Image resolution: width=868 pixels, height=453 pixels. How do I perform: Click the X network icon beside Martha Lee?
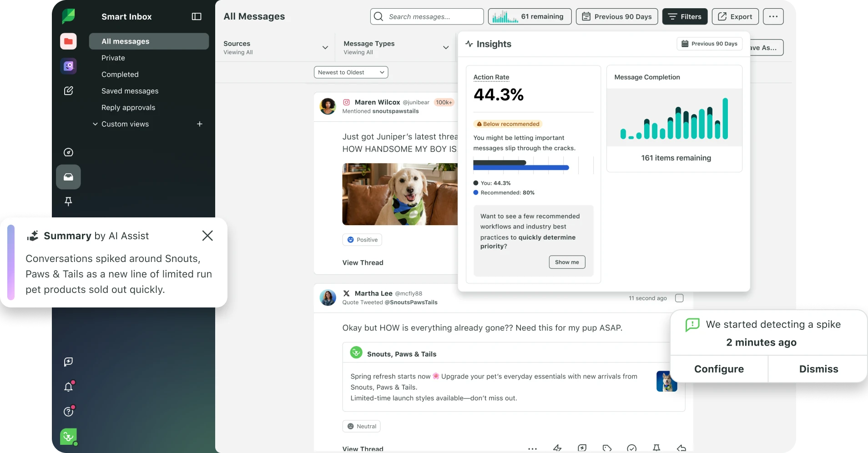346,293
